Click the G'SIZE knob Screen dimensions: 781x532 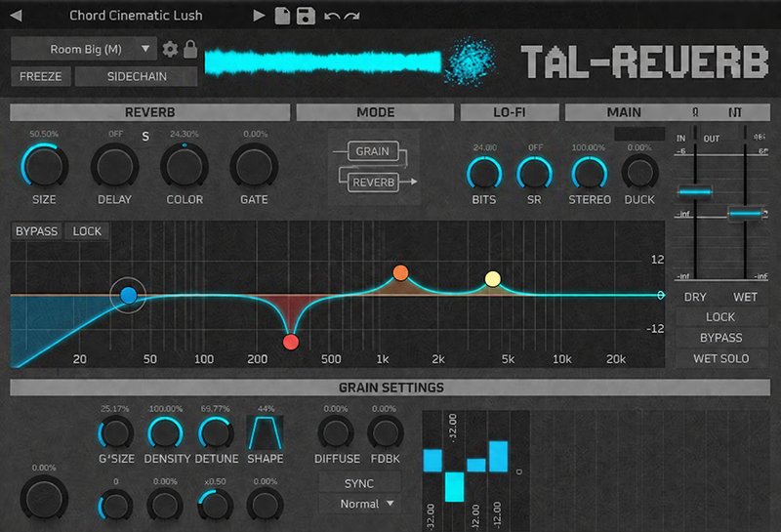click(x=115, y=432)
